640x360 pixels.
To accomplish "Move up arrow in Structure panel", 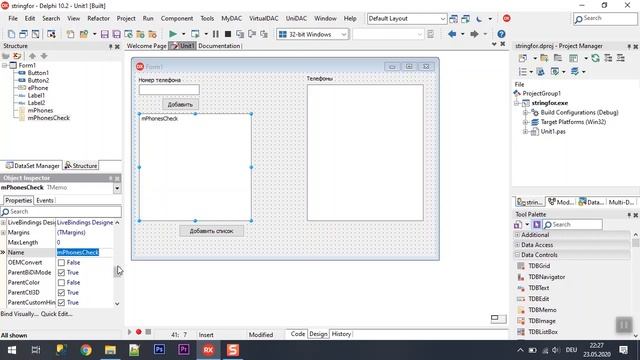I will pos(32,56).
